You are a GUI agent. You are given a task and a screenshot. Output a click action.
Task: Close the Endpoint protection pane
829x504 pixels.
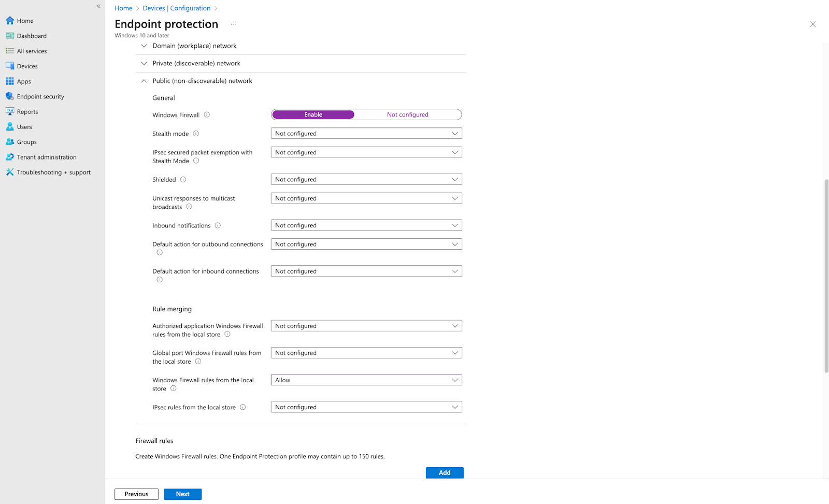[813, 24]
